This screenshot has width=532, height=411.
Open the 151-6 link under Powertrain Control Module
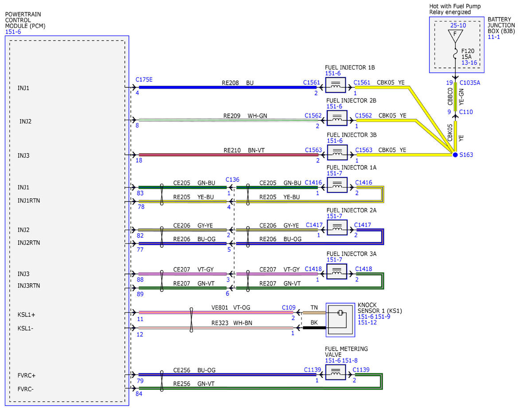[x=12, y=32]
